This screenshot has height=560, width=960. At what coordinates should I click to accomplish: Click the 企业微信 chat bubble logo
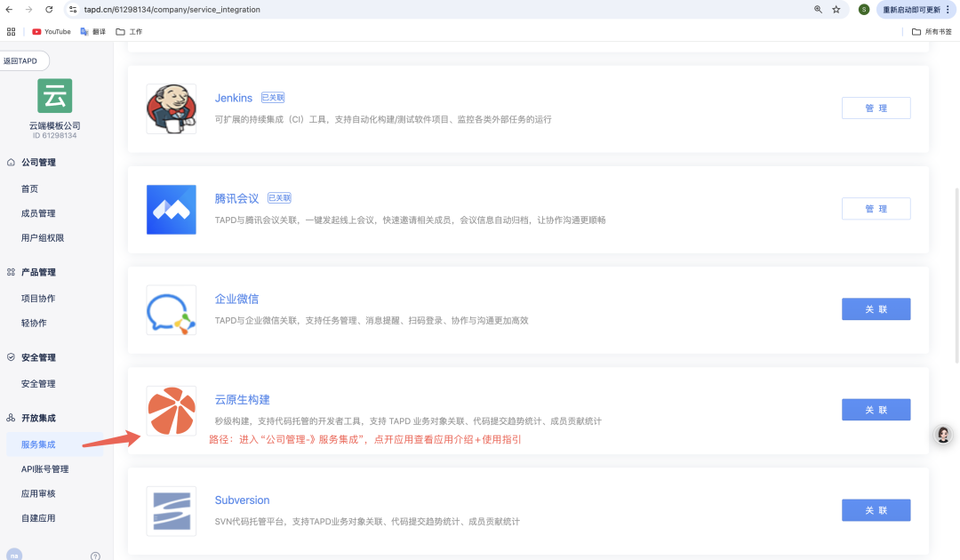click(172, 310)
